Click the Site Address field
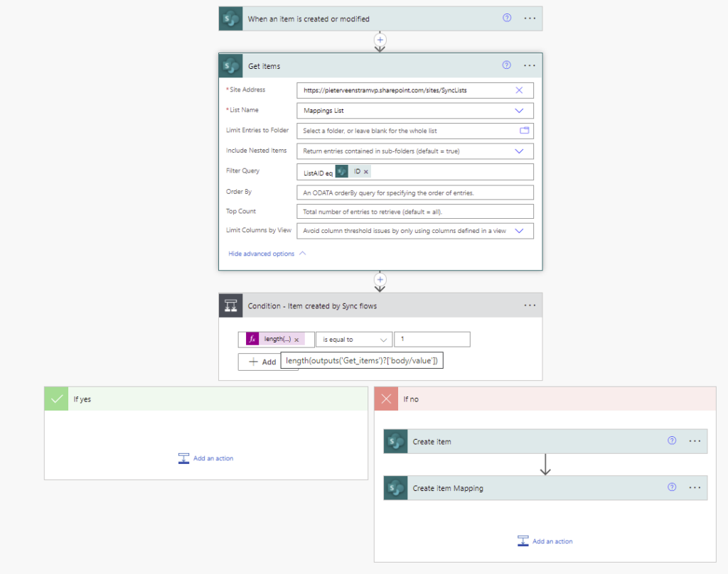This screenshot has width=728, height=574. pyautogui.click(x=415, y=90)
